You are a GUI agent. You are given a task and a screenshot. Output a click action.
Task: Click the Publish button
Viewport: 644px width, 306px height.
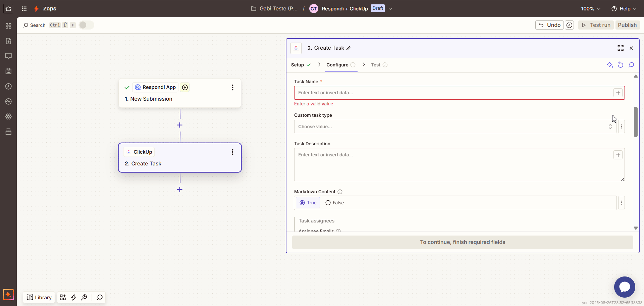[627, 25]
